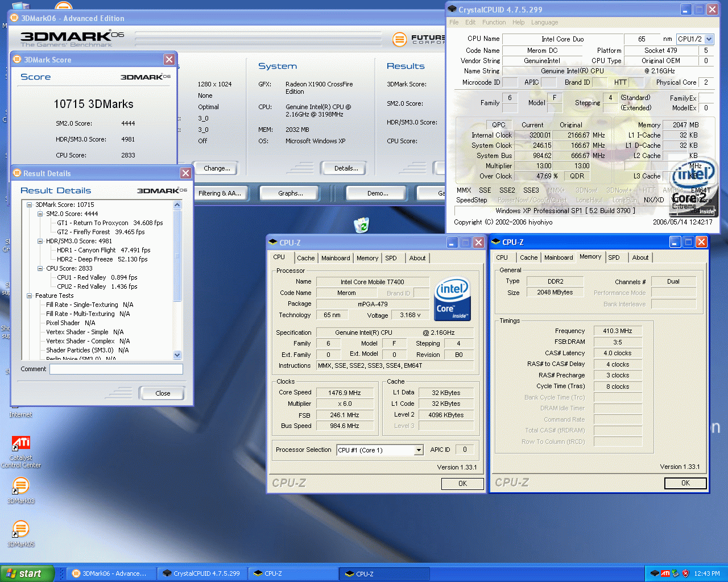728x582 pixels.
Task: Click the ATI tray icon in the system tray
Action: click(x=665, y=573)
